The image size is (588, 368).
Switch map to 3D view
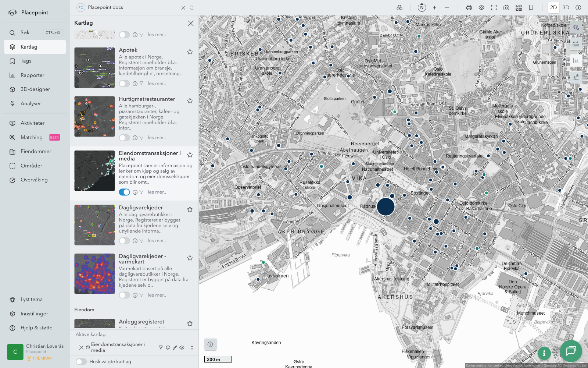[566, 8]
